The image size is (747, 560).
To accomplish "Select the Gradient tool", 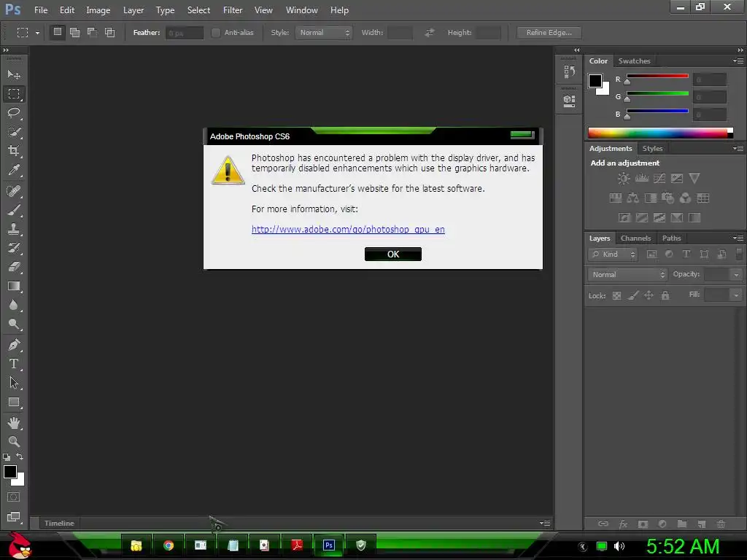I will (x=14, y=286).
